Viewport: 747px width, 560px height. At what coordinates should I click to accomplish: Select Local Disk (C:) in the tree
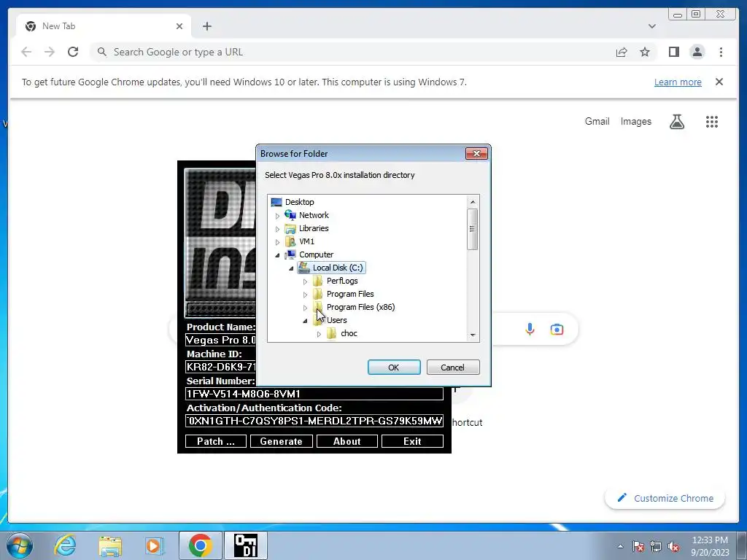(337, 268)
